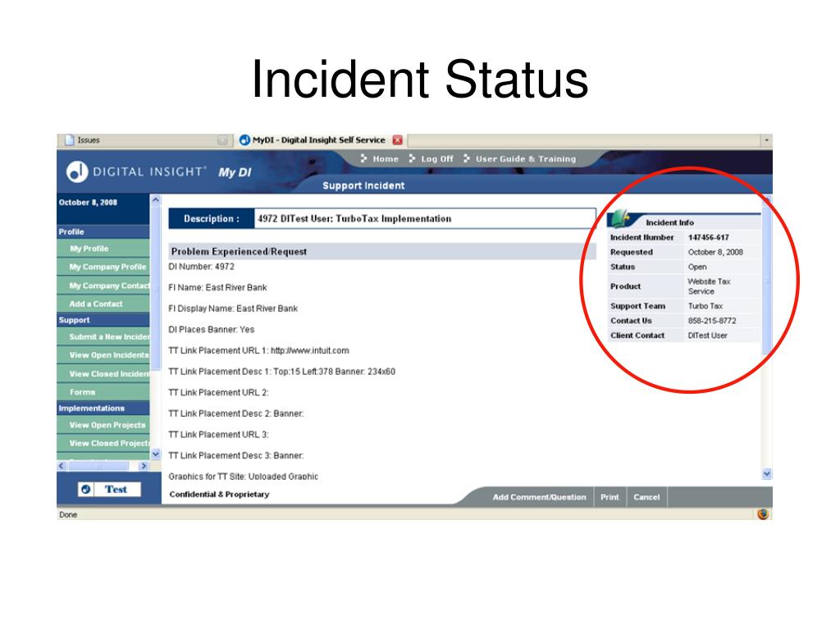840x630 pixels.
Task: Switch to the Issues tab
Action: coord(144,139)
